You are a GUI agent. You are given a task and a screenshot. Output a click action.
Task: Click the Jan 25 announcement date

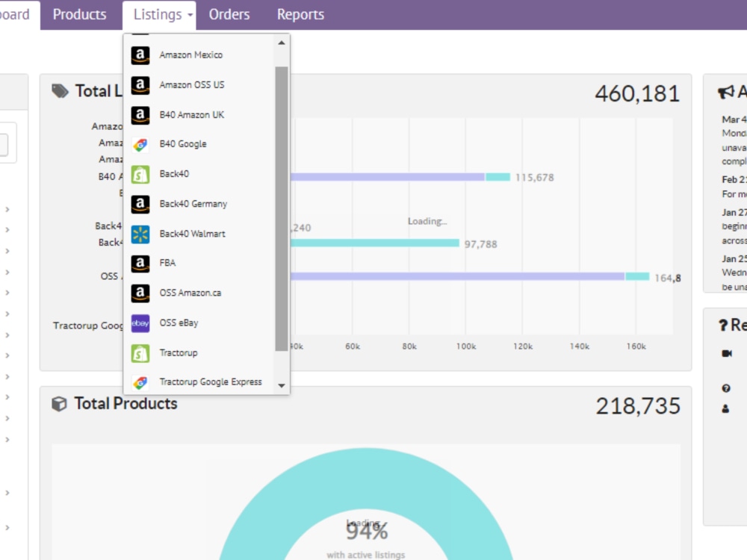(734, 259)
